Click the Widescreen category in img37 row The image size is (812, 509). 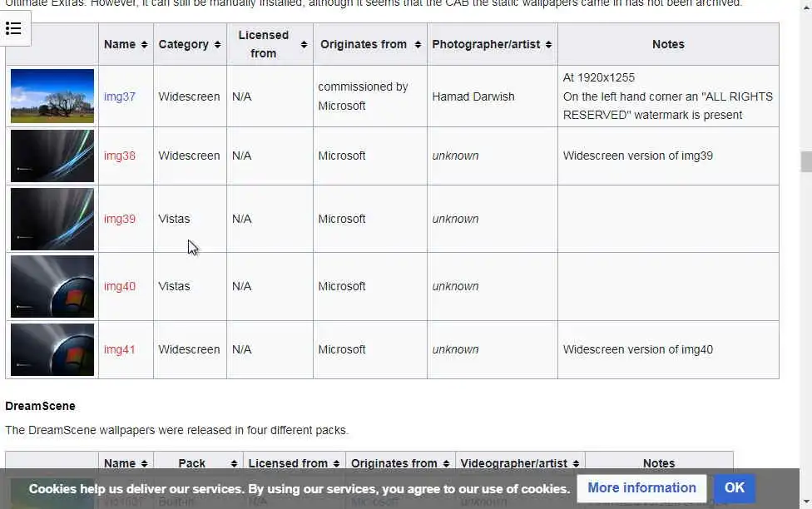[x=189, y=96]
